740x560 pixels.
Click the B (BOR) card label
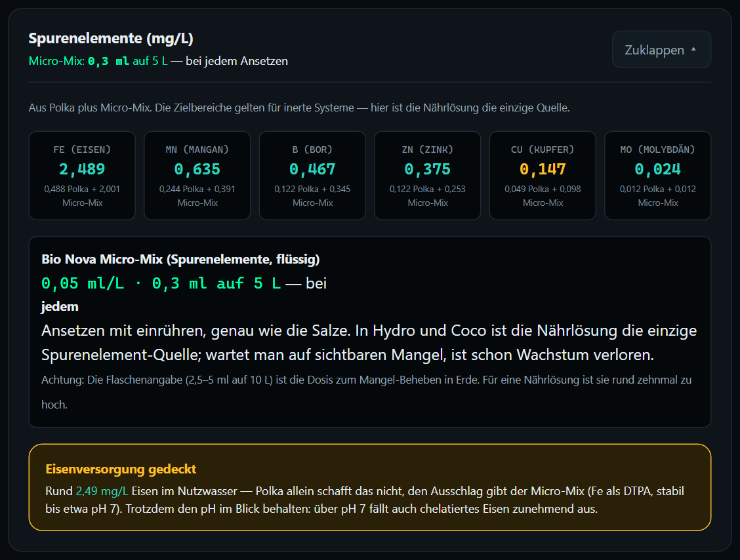[x=312, y=150]
